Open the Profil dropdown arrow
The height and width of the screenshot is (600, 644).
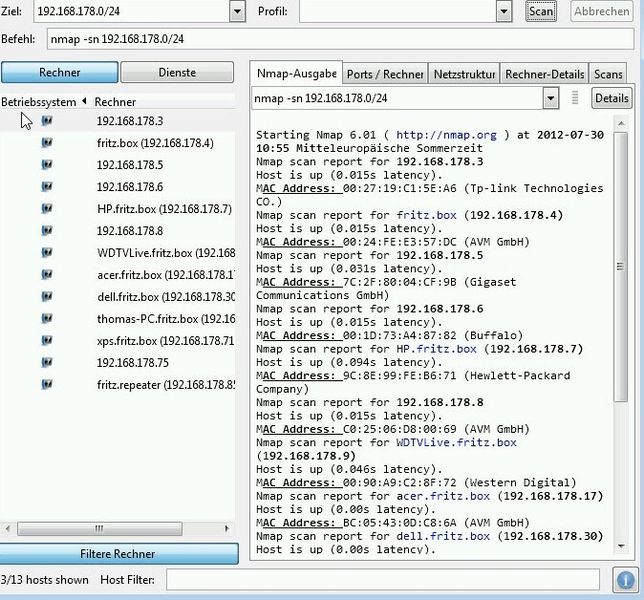click(504, 11)
